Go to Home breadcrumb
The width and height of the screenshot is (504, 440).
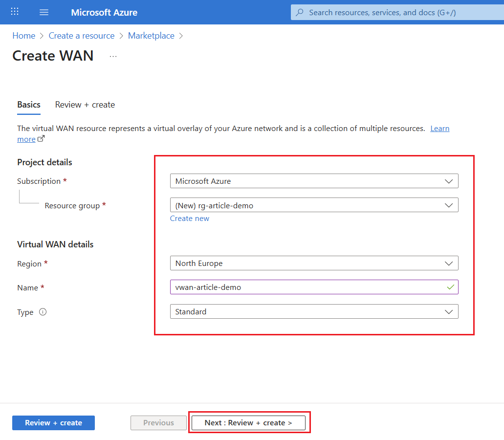click(24, 36)
